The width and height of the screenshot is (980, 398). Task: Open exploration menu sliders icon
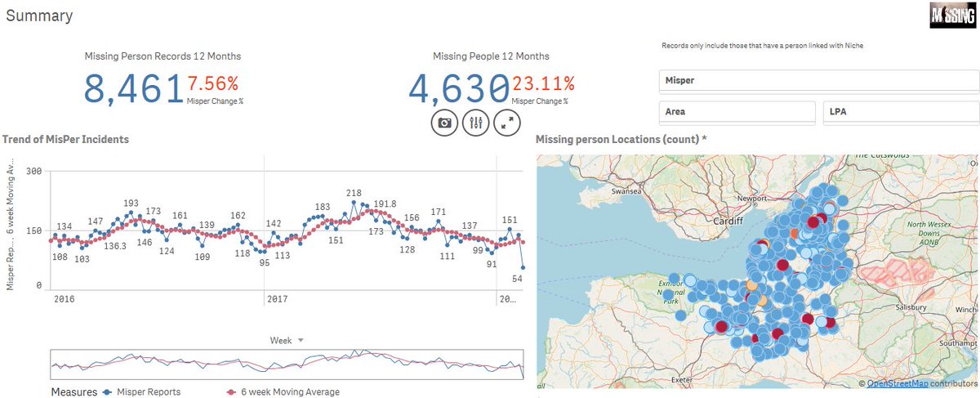point(475,123)
